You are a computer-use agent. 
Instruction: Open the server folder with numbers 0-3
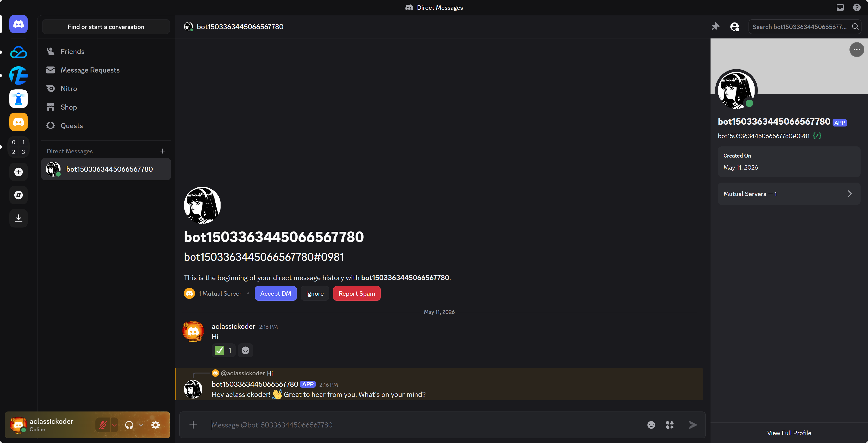click(19, 147)
